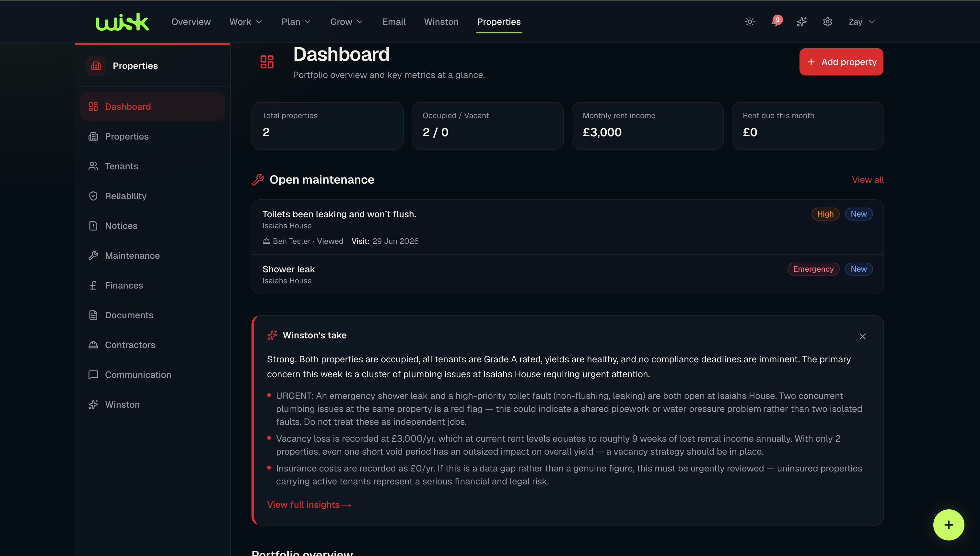Image resolution: width=980 pixels, height=556 pixels.
Task: Click the High priority badge
Action: pos(825,214)
